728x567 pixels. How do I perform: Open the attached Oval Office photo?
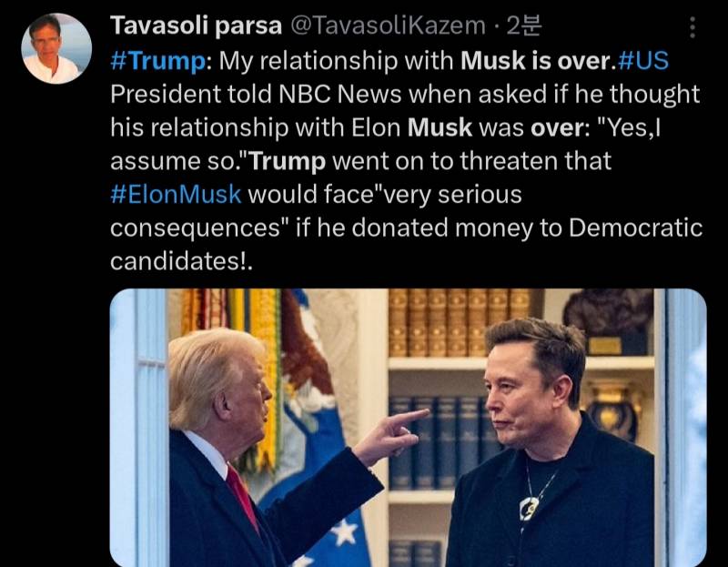pyautogui.click(x=408, y=427)
